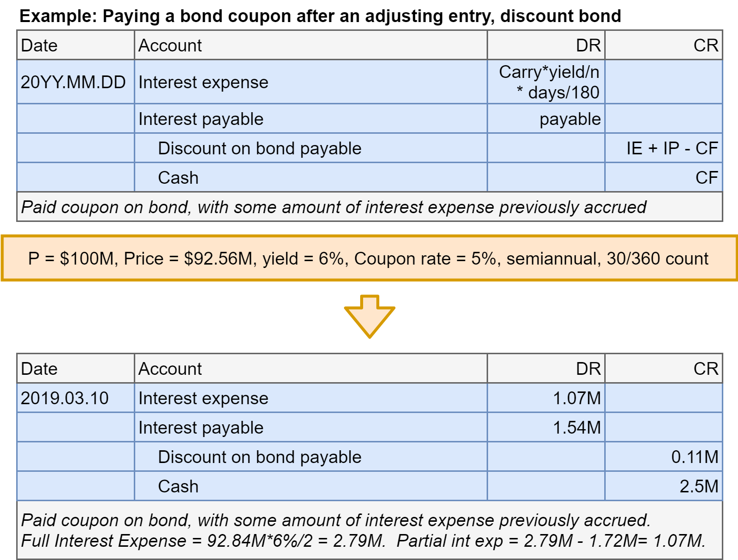Viewport: 738px width, 560px height.
Task: Select the 2019.03.10 date cell
Action: point(65,398)
